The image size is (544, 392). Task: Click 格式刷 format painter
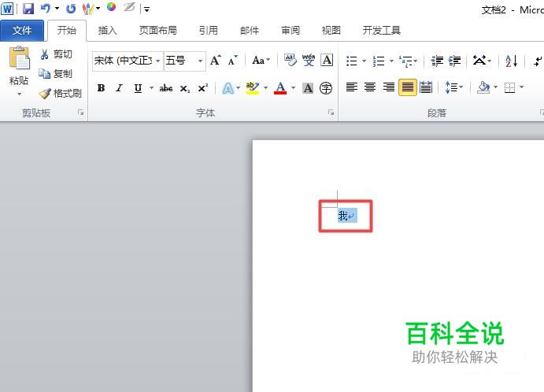61,94
